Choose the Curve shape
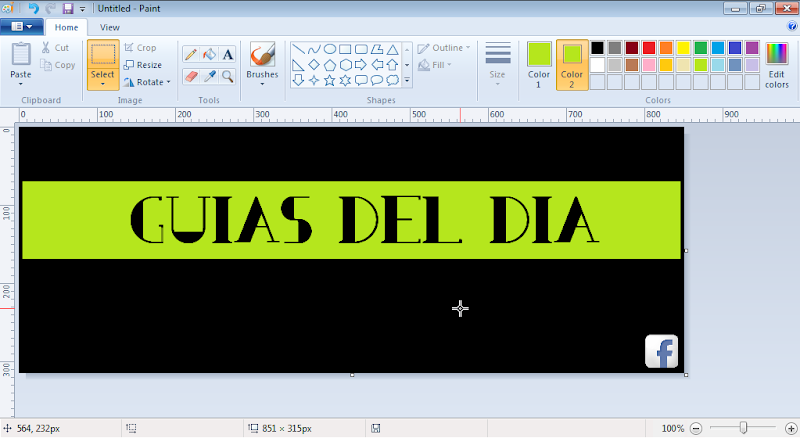Viewport: 800px width, 438px height. pos(314,49)
